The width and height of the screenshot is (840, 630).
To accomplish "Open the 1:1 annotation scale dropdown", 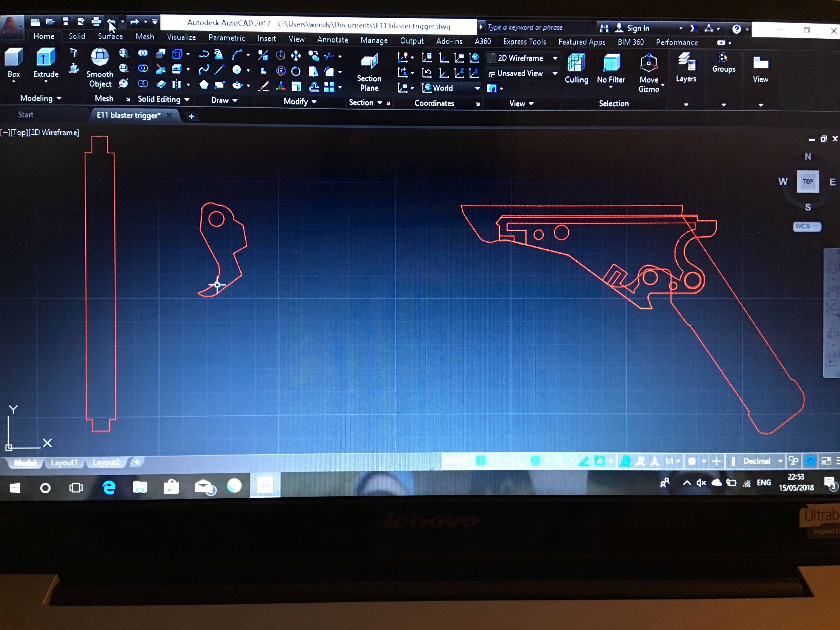I will [x=672, y=461].
